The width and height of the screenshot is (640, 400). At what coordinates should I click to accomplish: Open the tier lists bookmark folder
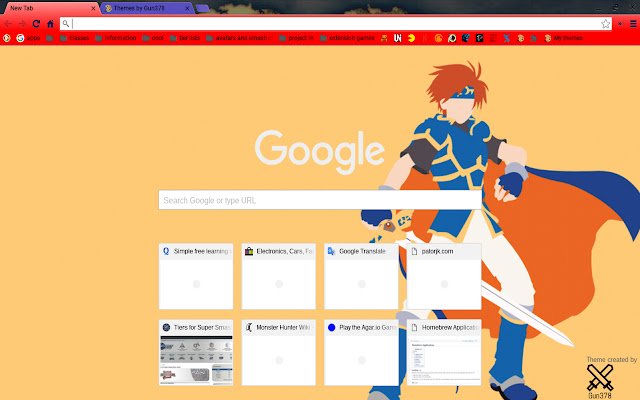pos(185,38)
